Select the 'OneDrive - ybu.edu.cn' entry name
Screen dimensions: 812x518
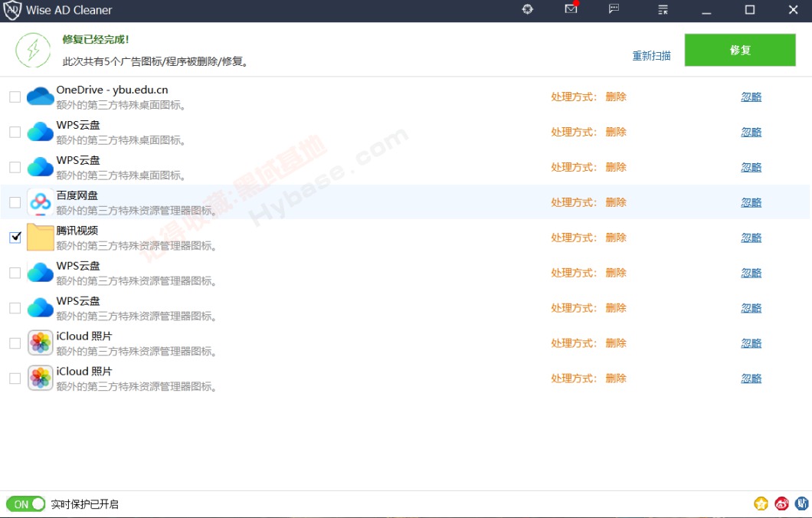113,90
